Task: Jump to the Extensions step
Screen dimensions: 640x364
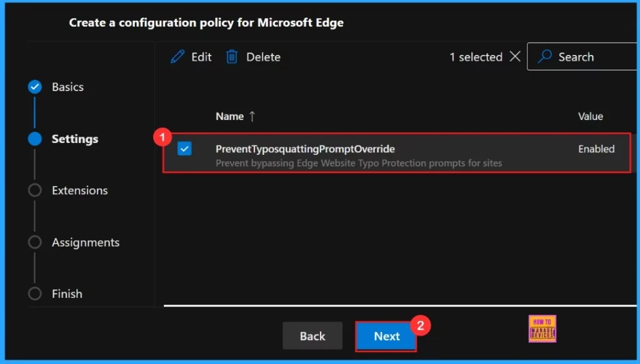Action: point(79,190)
